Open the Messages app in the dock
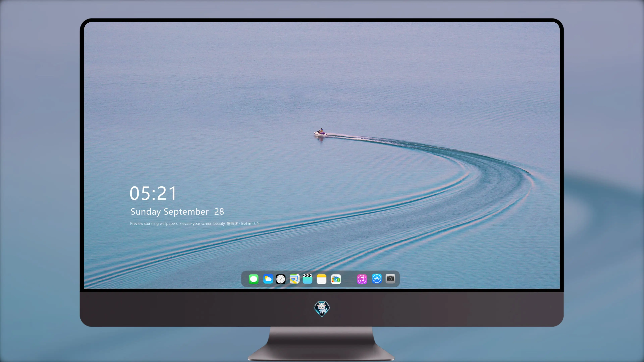The height and width of the screenshot is (362, 644). tap(254, 279)
